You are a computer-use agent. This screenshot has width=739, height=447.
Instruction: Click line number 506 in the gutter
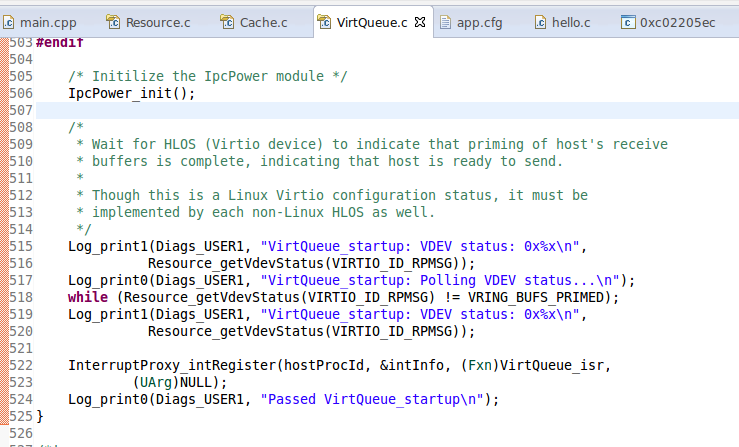pos(19,110)
